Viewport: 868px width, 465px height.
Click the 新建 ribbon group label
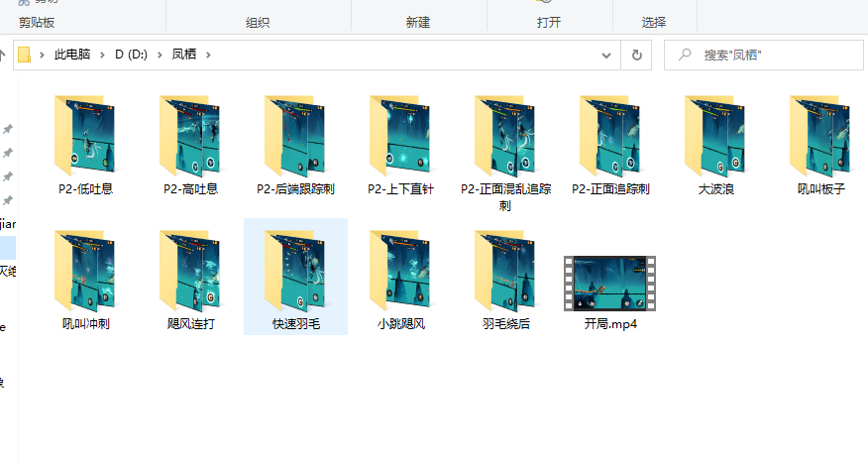click(x=417, y=23)
